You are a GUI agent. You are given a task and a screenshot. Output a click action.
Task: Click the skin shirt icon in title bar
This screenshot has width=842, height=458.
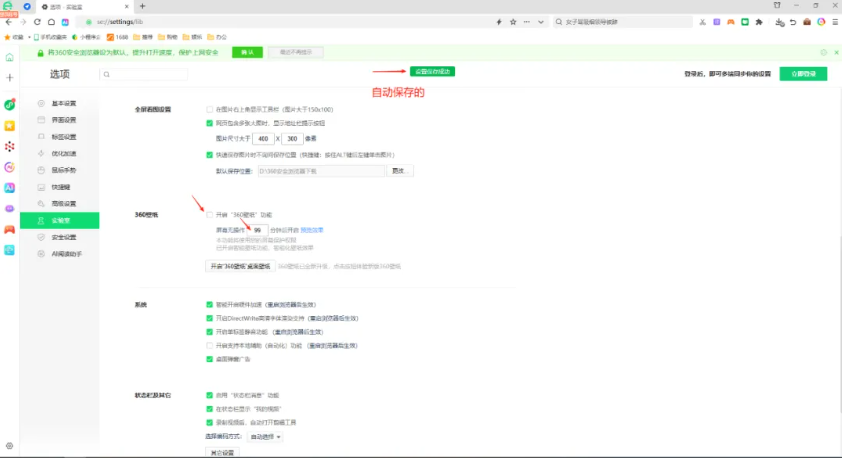(777, 5)
